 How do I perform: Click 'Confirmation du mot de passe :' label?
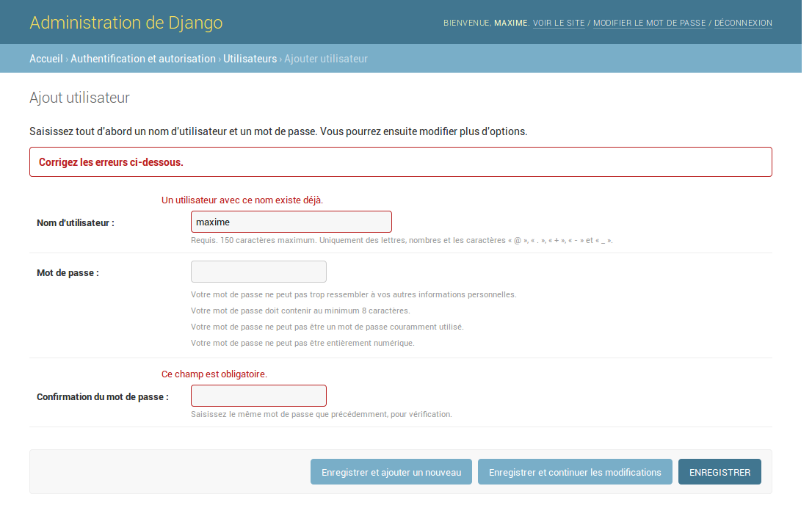point(103,396)
